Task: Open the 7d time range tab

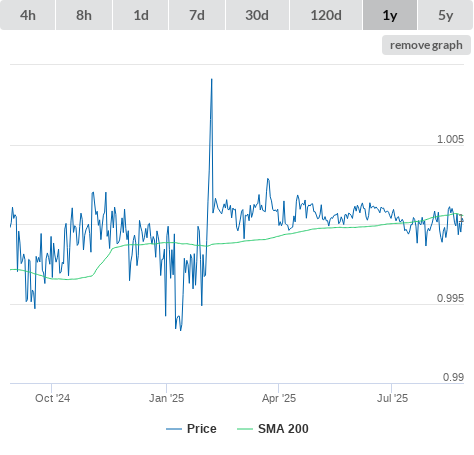Action: 197,15
